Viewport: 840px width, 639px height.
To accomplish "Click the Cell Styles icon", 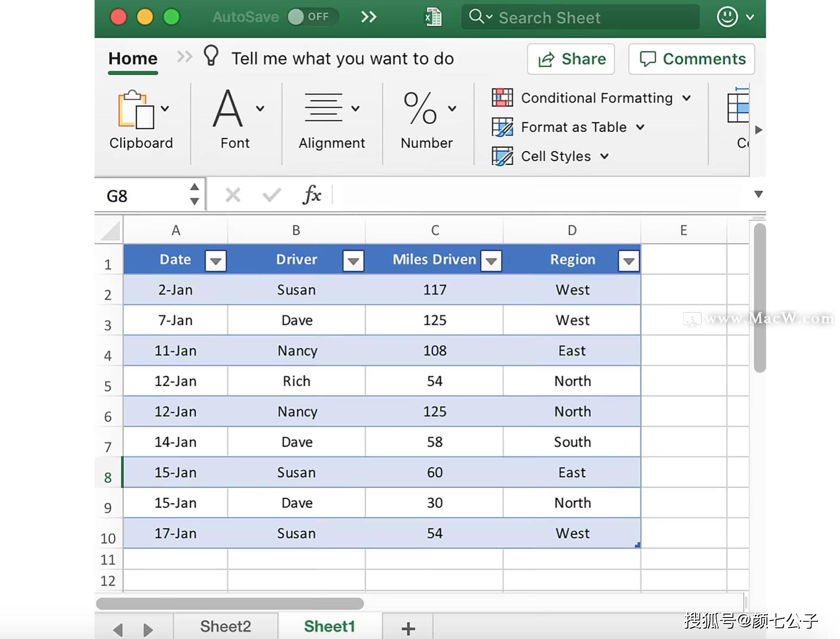I will [x=502, y=156].
